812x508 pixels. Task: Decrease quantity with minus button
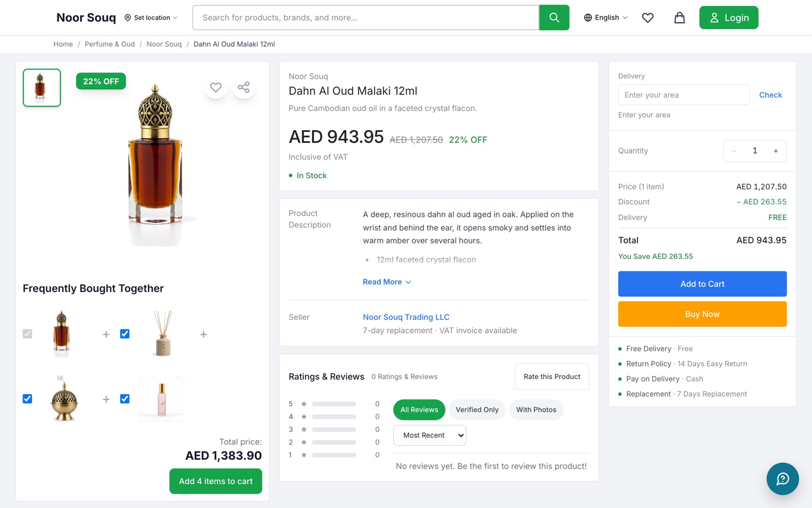734,151
